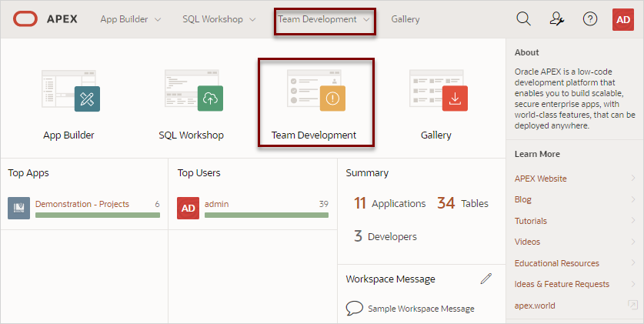Open the Administration user-wrench icon
The width and height of the screenshot is (644, 324).
pos(557,19)
